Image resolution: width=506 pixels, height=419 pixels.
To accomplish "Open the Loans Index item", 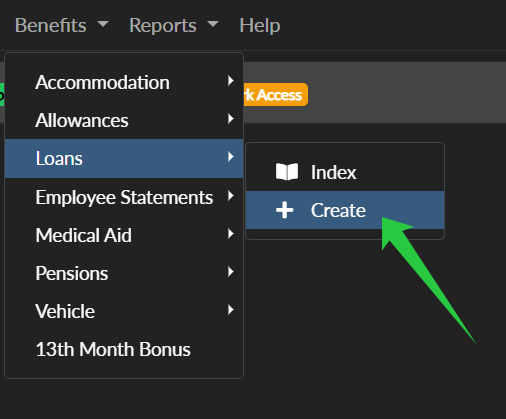I will (x=345, y=172).
